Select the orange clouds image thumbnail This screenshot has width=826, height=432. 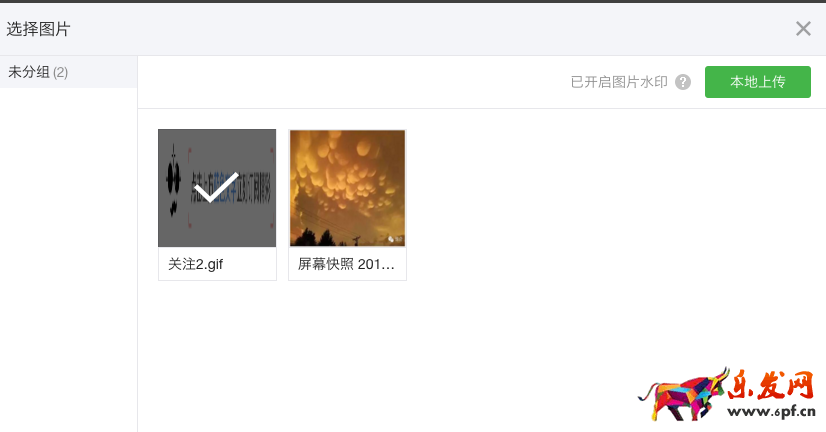[x=347, y=188]
